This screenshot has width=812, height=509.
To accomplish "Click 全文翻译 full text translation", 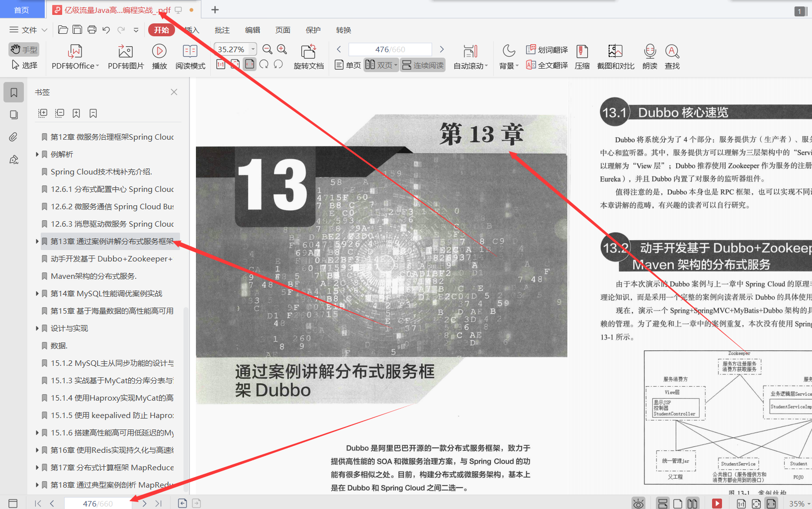I will (x=547, y=65).
